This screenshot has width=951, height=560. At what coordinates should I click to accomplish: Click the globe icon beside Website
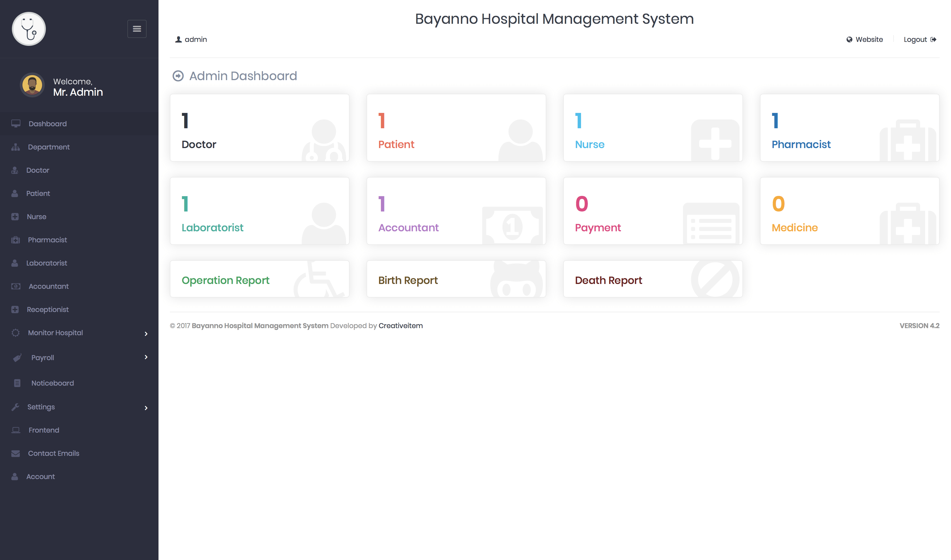[849, 40]
